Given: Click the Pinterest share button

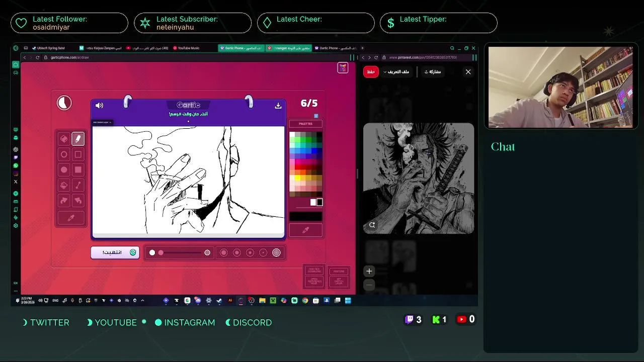Looking at the screenshot, I should [433, 72].
